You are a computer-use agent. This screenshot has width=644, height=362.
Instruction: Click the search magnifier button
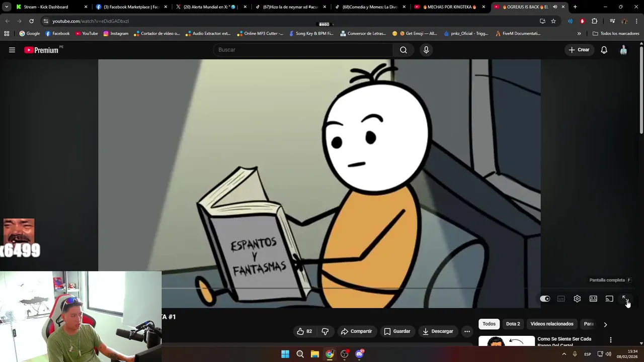pos(404,50)
